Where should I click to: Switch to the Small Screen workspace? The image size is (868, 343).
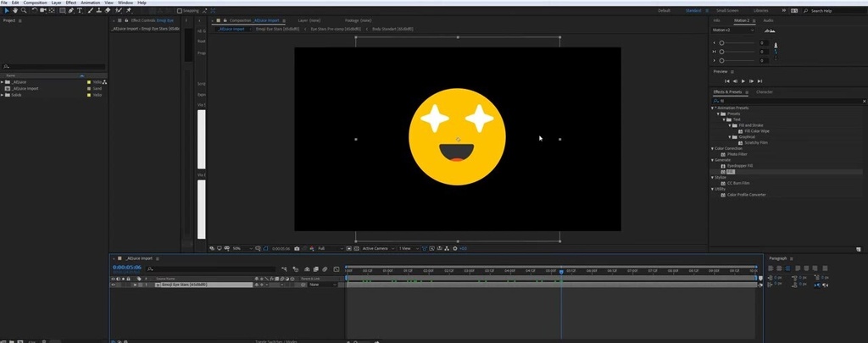click(x=726, y=10)
